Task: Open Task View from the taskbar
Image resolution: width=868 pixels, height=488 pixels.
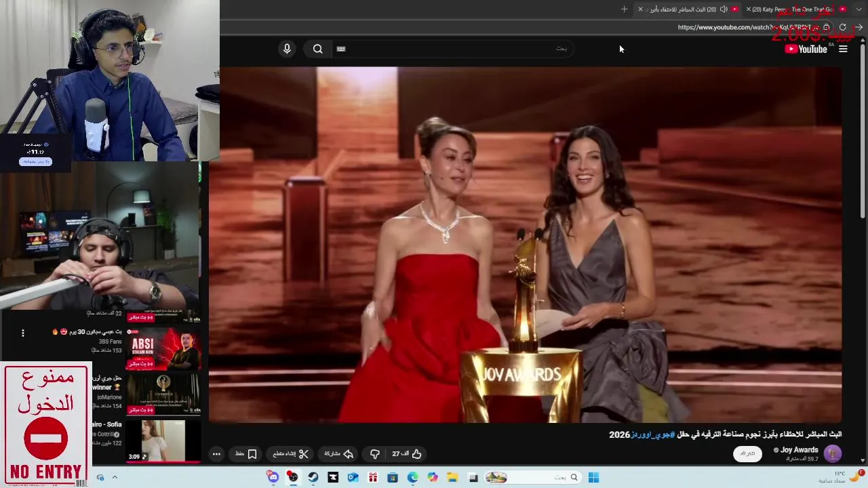Action: tap(473, 478)
